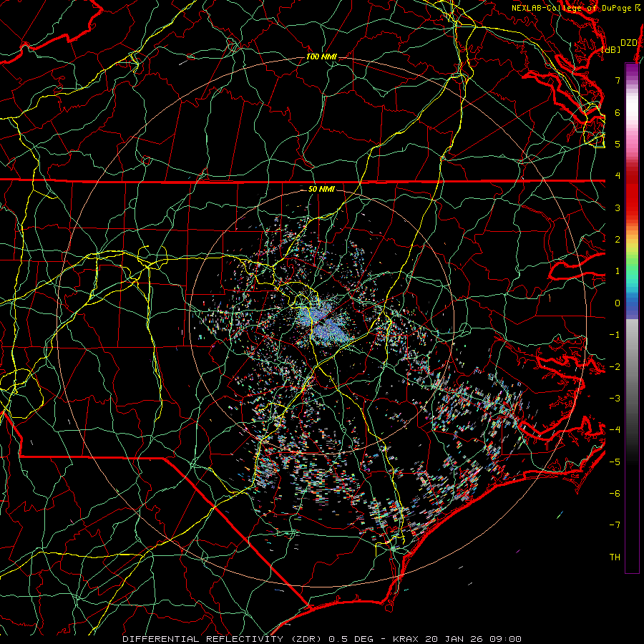Image resolution: width=644 pixels, height=644 pixels.
Task: Click the "[dB]" unit label
Action: [611, 49]
